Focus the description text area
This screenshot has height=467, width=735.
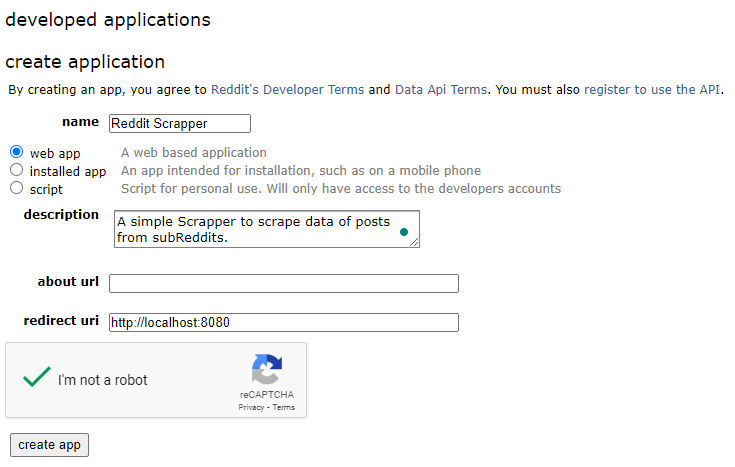tap(267, 229)
